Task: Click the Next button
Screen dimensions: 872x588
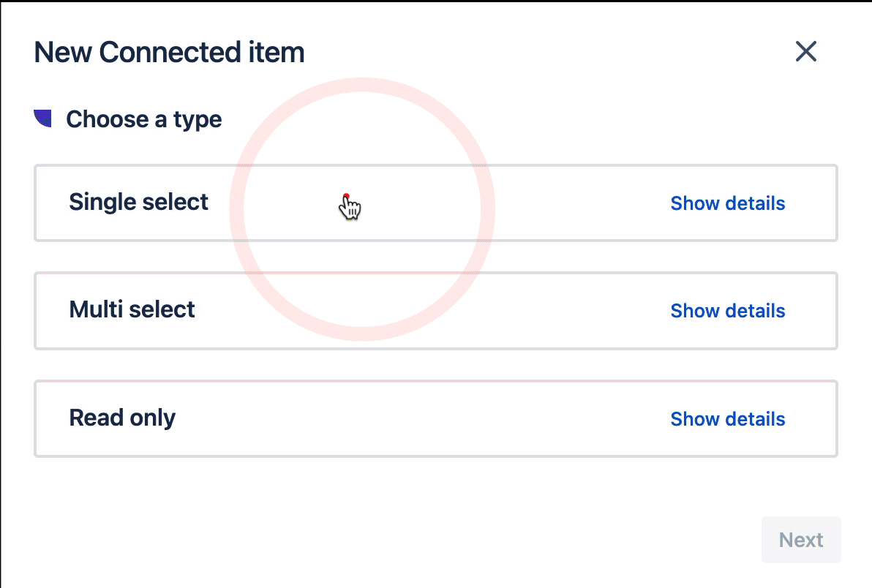Action: click(x=801, y=540)
